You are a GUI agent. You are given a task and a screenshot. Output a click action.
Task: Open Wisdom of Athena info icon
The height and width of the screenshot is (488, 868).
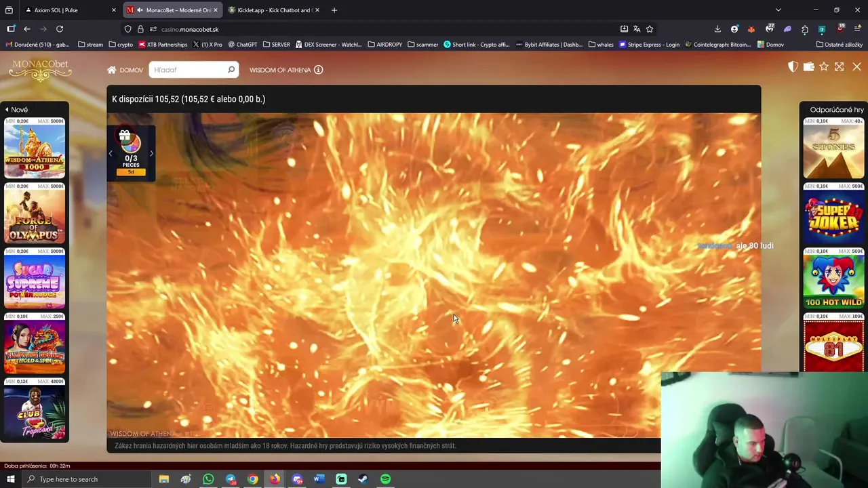tap(318, 70)
